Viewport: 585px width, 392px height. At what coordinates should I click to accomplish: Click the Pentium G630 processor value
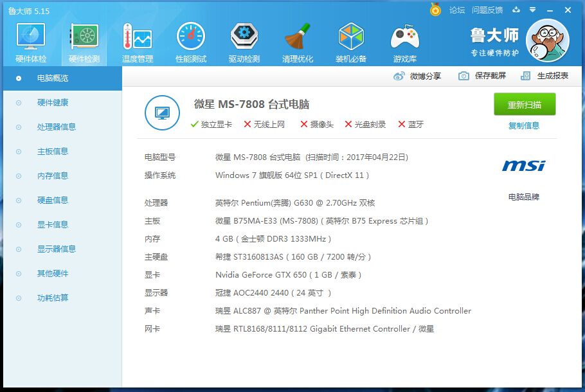click(295, 203)
